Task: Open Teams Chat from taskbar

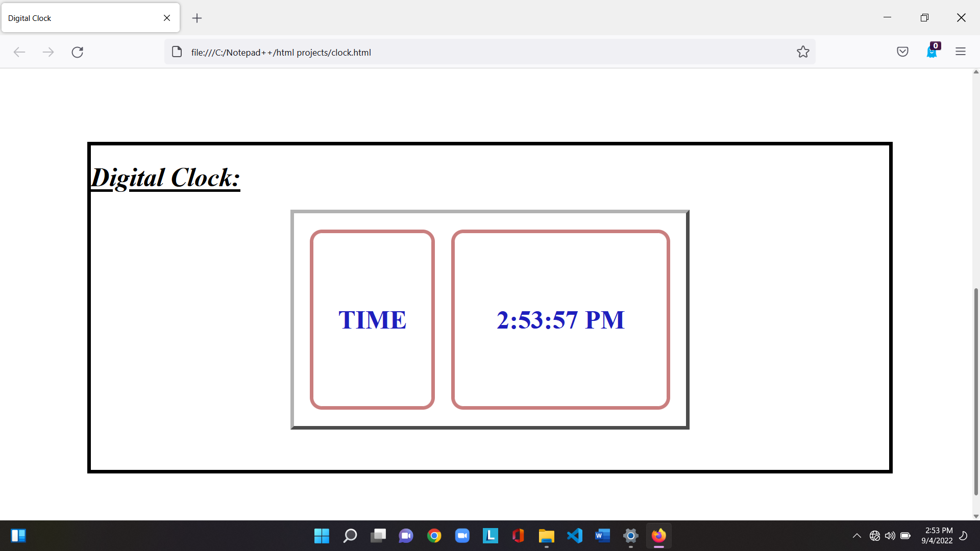Action: 406,536
